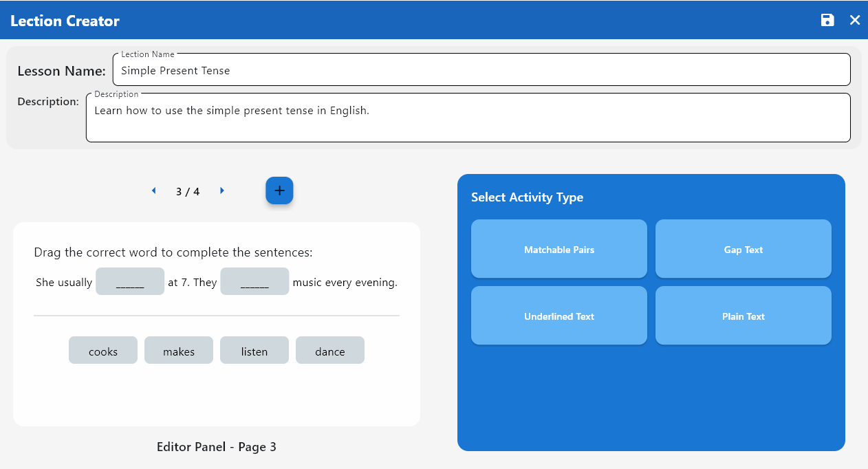The image size is (868, 469).
Task: Select the 'cooks' word chip
Action: tap(103, 350)
